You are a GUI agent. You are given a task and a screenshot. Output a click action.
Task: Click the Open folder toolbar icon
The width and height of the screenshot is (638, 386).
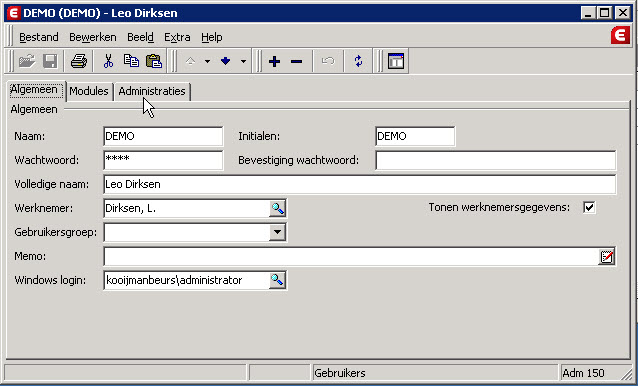point(27,61)
